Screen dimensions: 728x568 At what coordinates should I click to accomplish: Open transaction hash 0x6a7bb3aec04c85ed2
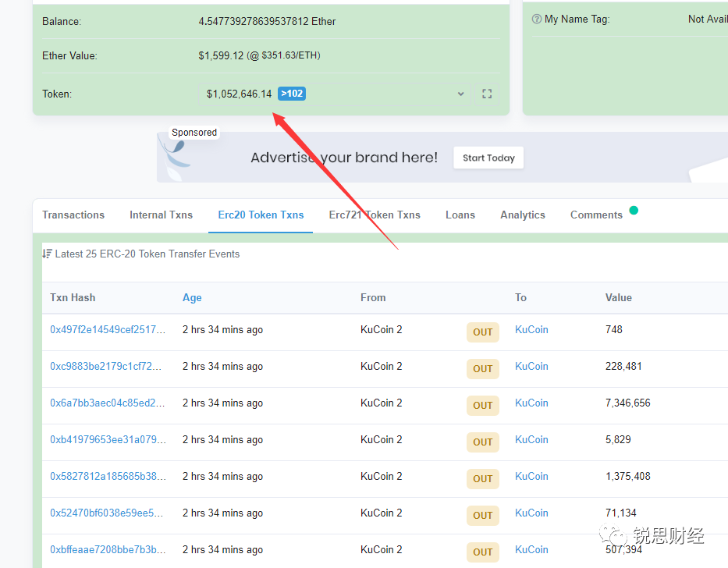pos(108,403)
